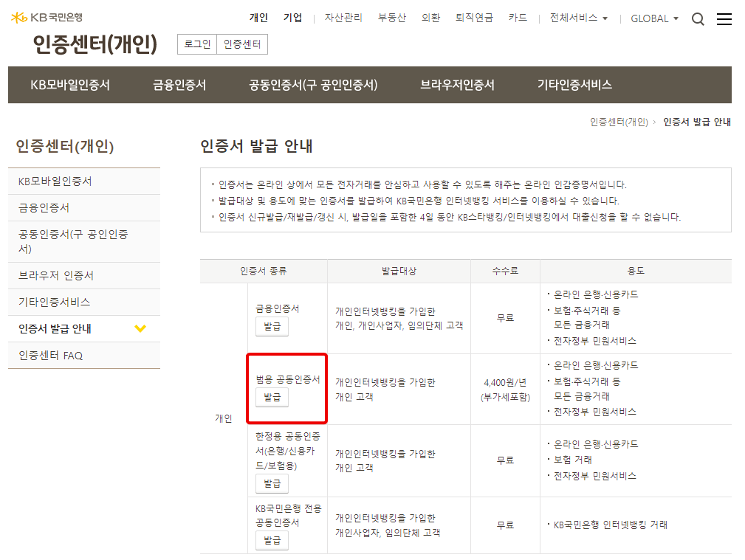745x560 pixels.
Task: Select 금융인증서 in left sidebar
Action: (x=84, y=208)
